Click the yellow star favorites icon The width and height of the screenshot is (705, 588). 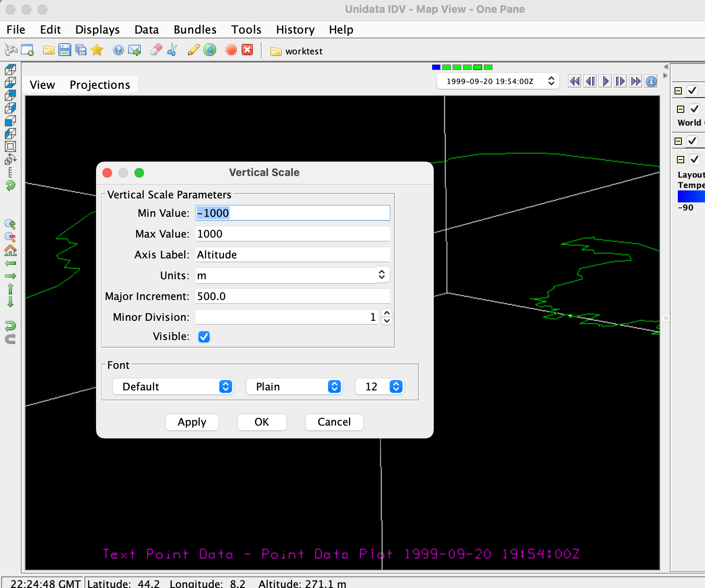[97, 50]
